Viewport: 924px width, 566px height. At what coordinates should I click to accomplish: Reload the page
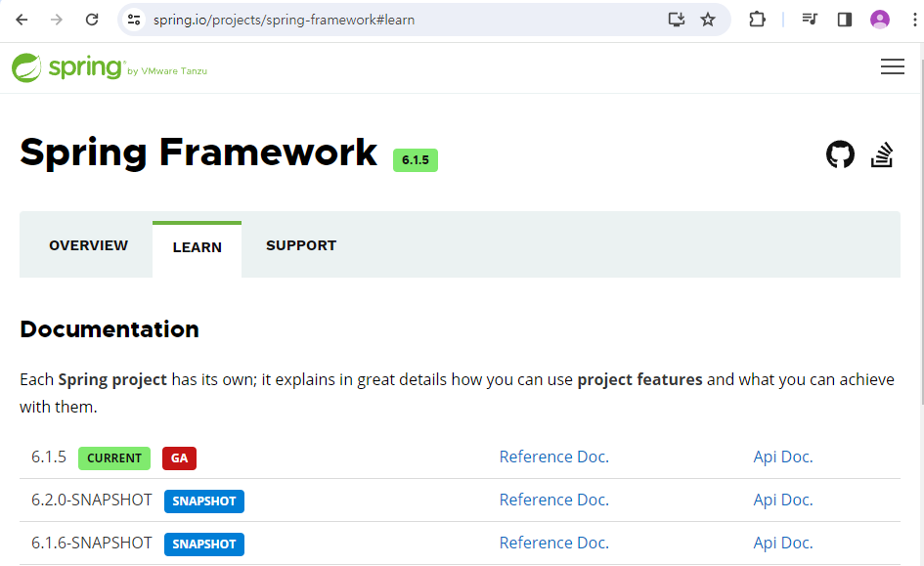click(91, 20)
